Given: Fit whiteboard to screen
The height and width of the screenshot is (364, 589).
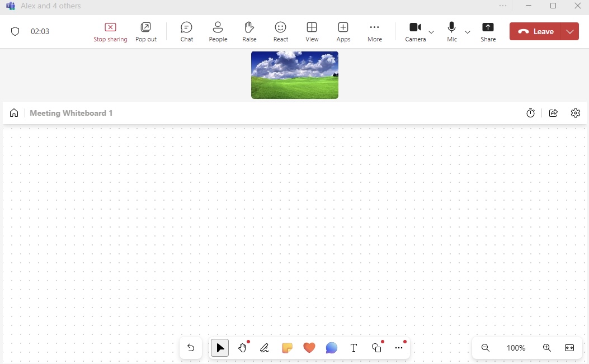Looking at the screenshot, I should 569,348.
